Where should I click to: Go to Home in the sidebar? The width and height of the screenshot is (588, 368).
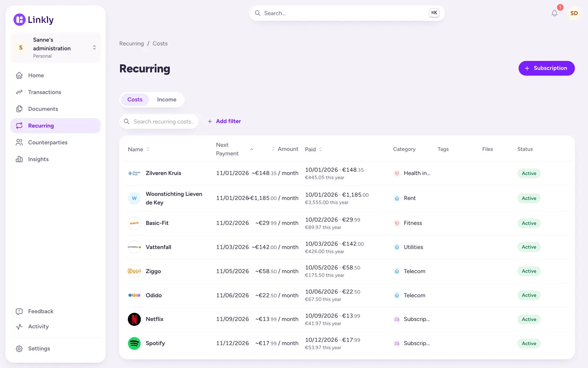tap(56, 75)
